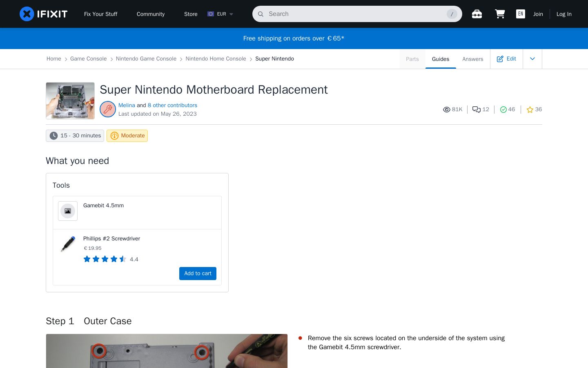Click the iFixit logo
The width and height of the screenshot is (588, 368).
pos(44,14)
